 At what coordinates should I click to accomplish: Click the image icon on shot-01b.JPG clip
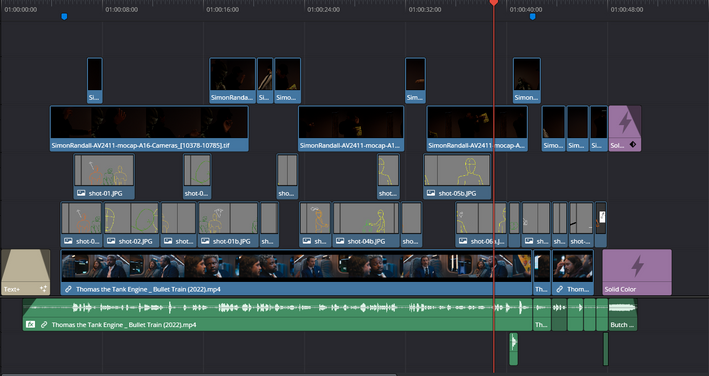point(205,241)
